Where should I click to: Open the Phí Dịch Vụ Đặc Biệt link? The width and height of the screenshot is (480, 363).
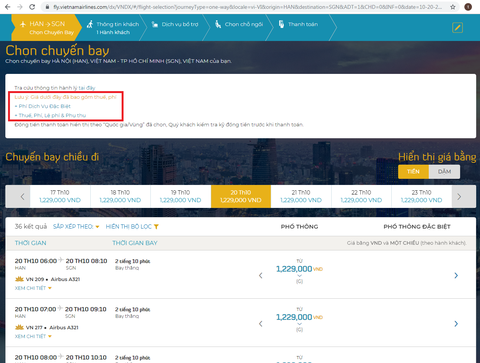click(43, 106)
